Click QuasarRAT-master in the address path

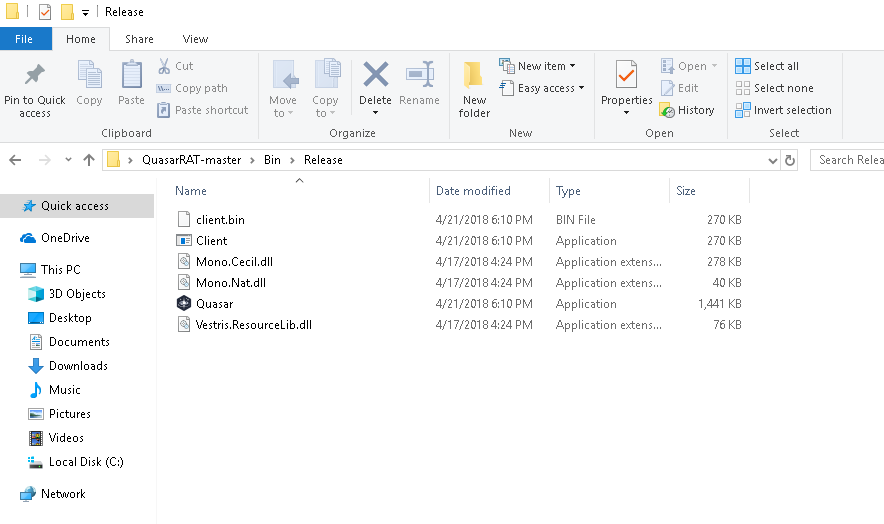(x=192, y=160)
